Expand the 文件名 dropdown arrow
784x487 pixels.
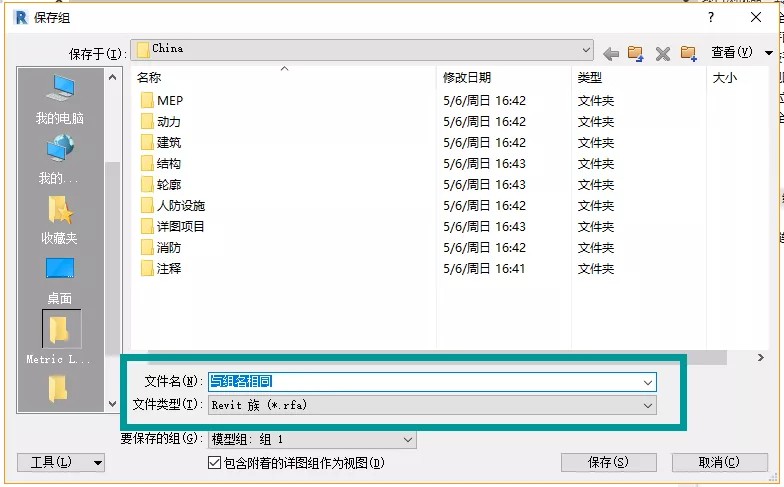[648, 382]
